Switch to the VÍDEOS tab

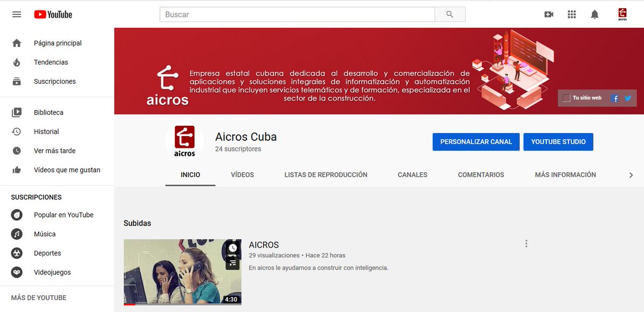(242, 175)
